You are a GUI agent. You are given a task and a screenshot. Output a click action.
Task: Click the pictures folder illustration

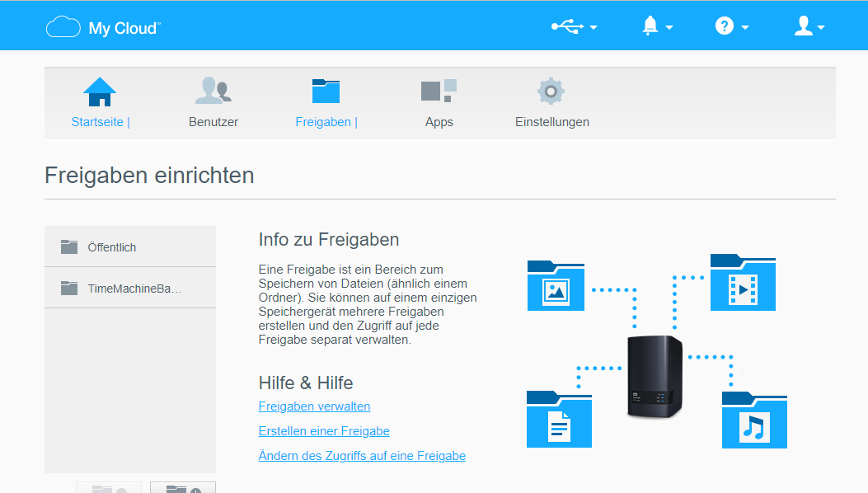point(556,285)
